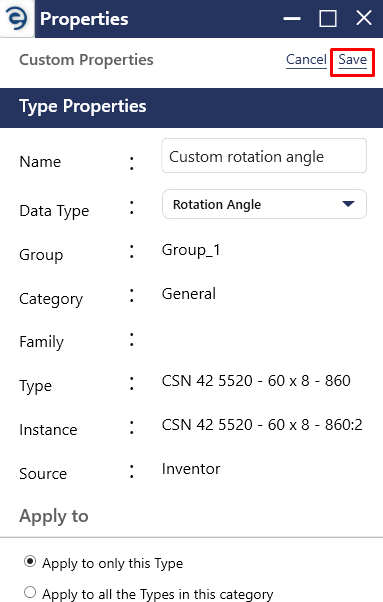The height and width of the screenshot is (602, 383).
Task: Click the Apply to section heading
Action: tap(54, 516)
